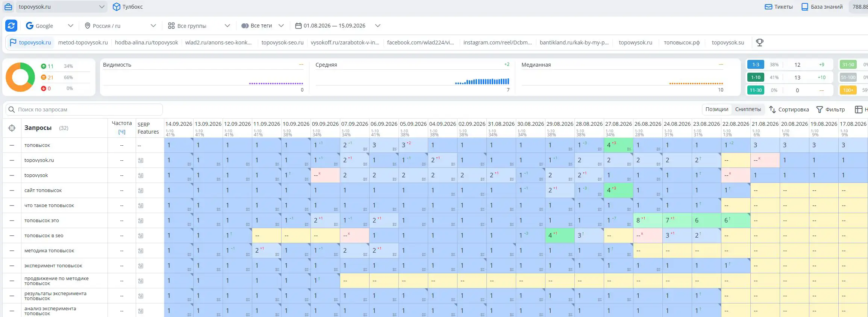Open the База знаний book icon

pos(804,7)
